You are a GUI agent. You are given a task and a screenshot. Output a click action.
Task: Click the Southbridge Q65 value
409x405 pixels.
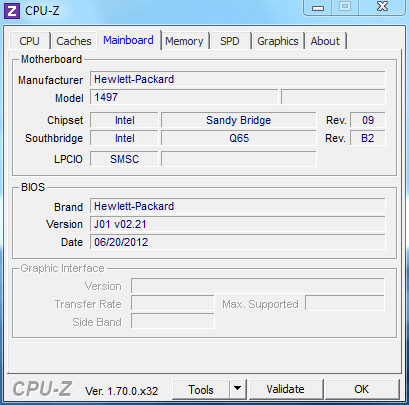pos(239,138)
